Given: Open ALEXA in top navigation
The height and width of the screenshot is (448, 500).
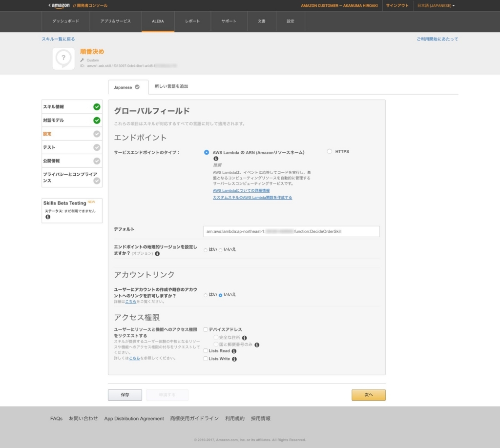Looking at the screenshot, I should pyautogui.click(x=158, y=21).
